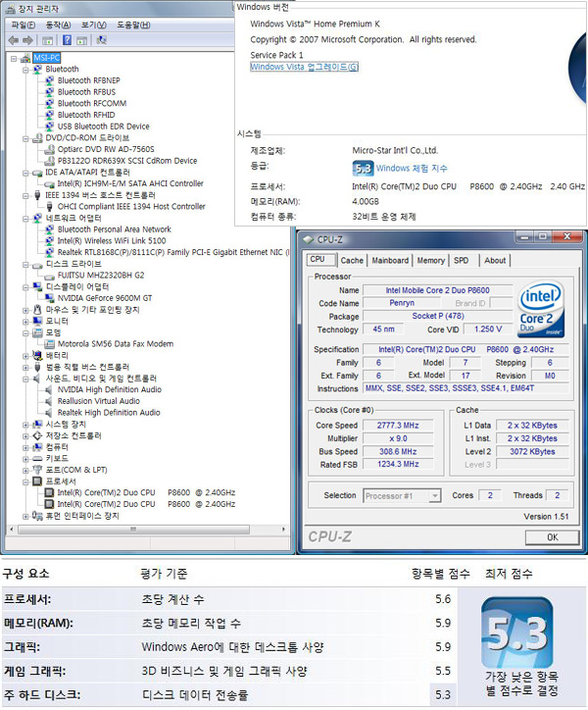This screenshot has height=710, width=588.
Task: Select FUJITSU MHZ2320BH G2 disk icon
Action: 49,276
